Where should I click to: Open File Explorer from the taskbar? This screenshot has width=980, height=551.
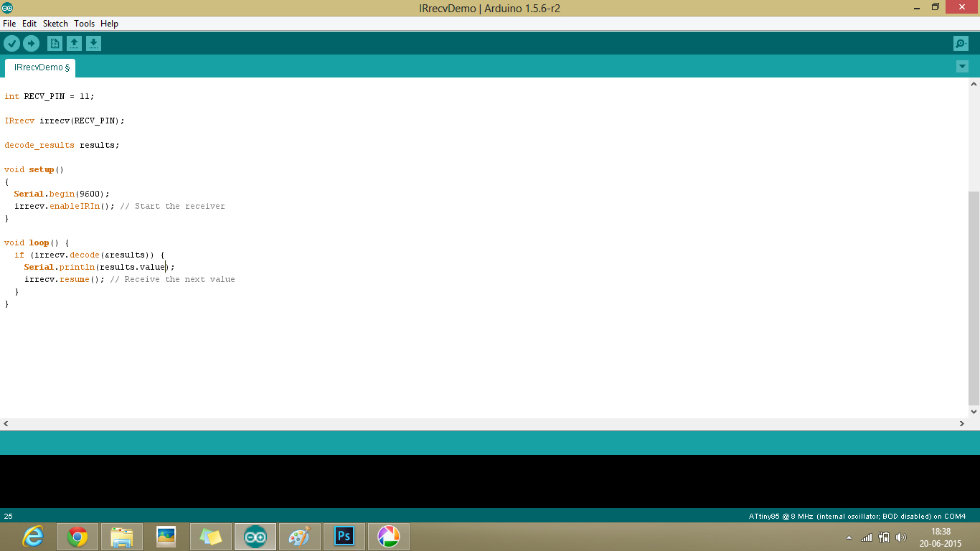pyautogui.click(x=122, y=537)
